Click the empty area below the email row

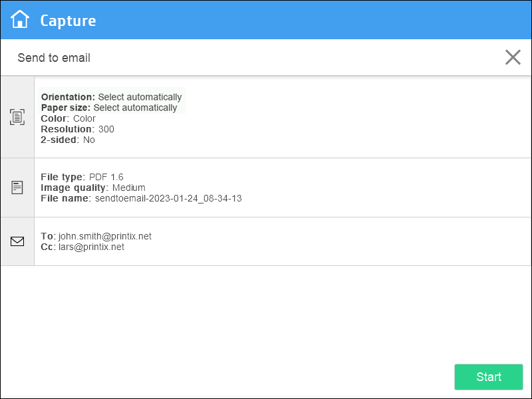click(x=266, y=313)
